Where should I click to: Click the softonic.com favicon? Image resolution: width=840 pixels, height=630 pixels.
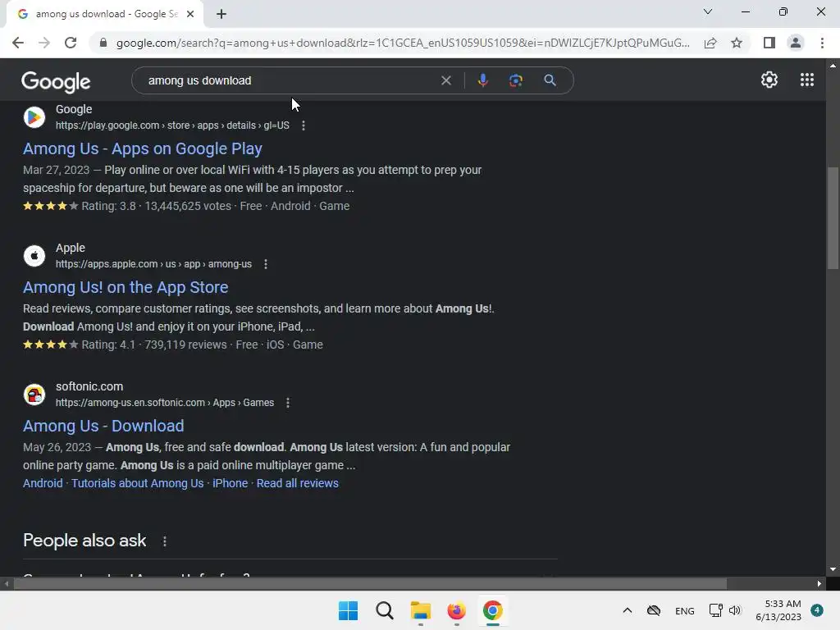[34, 395]
